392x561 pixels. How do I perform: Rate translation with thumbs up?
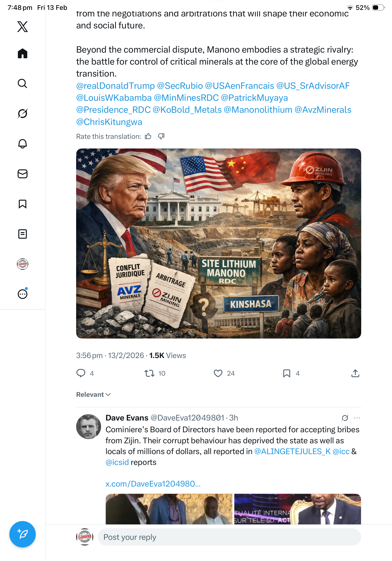pyautogui.click(x=148, y=136)
